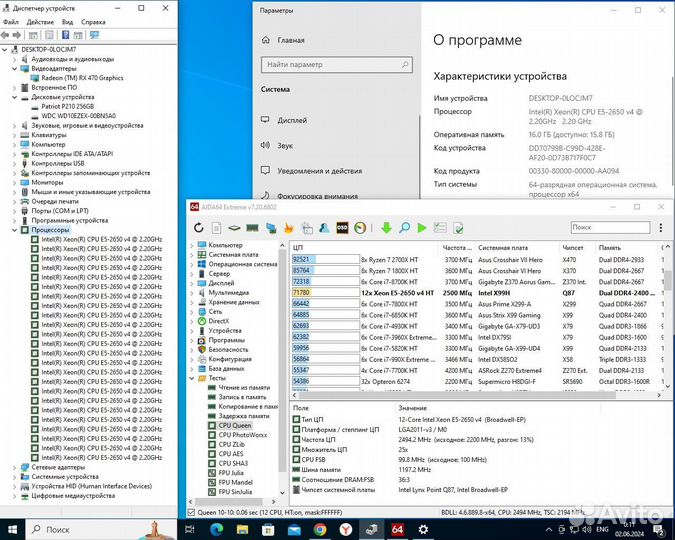The image size is (675, 540).
Task: Open the Справка menu in Device Manager
Action: point(93,22)
